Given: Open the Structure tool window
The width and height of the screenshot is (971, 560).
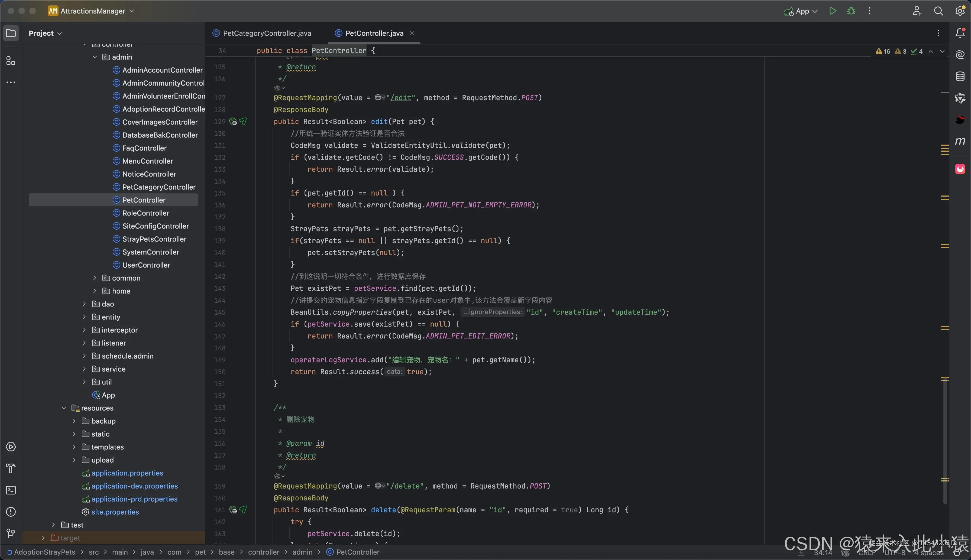Looking at the screenshot, I should coord(11,61).
